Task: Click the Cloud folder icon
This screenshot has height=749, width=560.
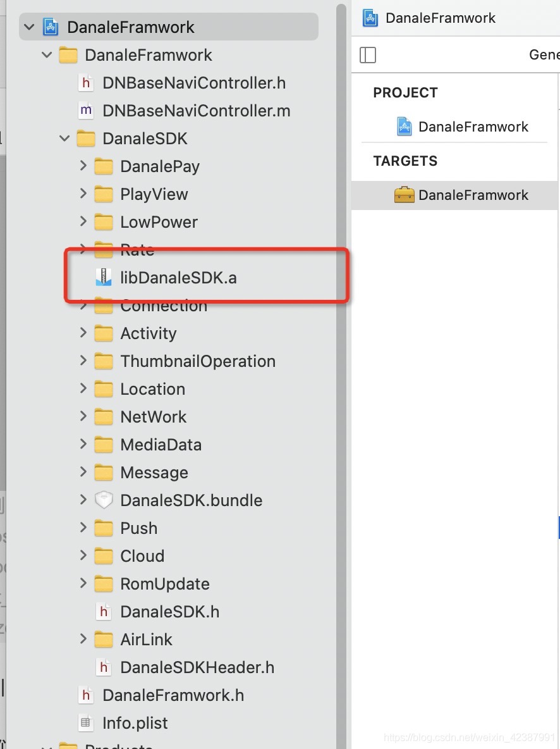Action: (104, 555)
